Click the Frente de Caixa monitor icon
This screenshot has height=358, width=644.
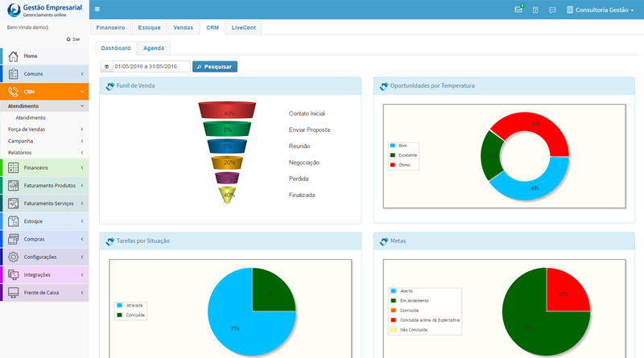(x=14, y=293)
